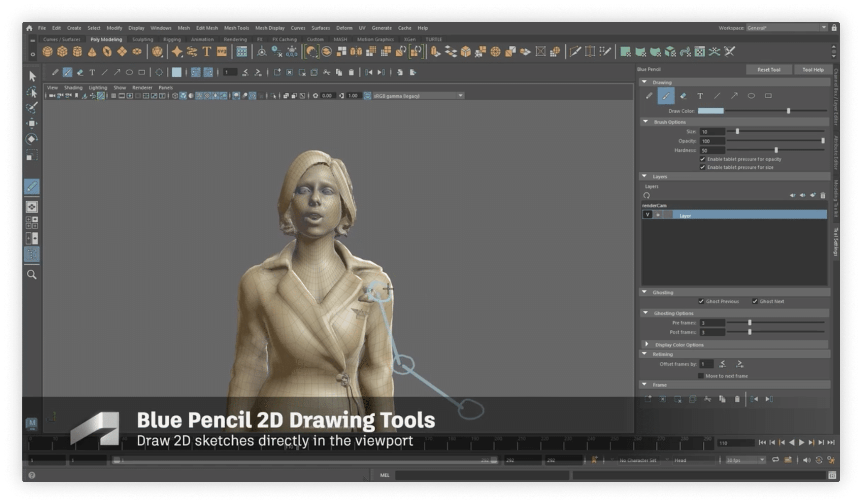The height and width of the screenshot is (504, 862).
Task: Uncheck Ghost Previous
Action: tap(701, 301)
